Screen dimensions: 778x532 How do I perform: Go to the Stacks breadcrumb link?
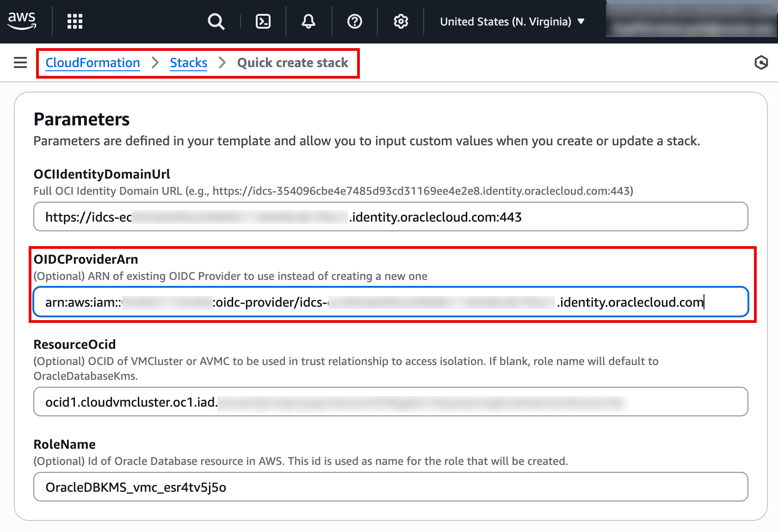tap(189, 63)
